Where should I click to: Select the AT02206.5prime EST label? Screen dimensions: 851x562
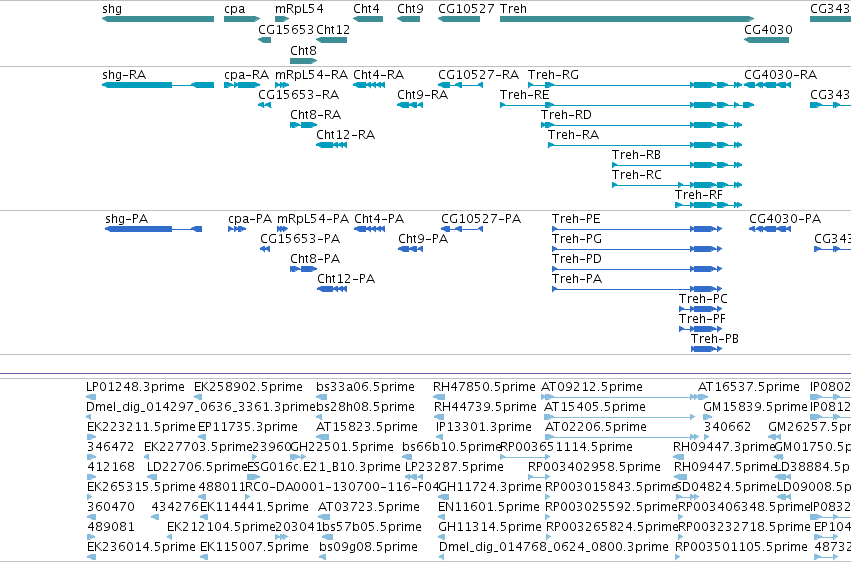(x=595, y=427)
